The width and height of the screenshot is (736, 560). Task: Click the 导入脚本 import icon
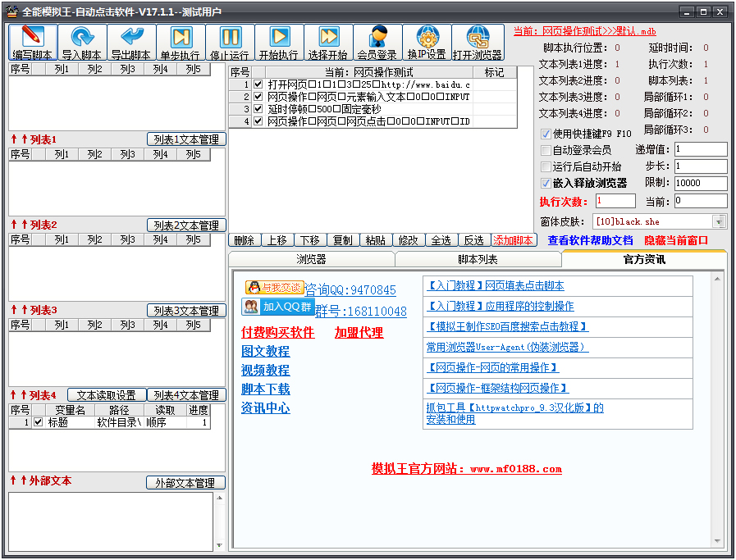click(82, 43)
